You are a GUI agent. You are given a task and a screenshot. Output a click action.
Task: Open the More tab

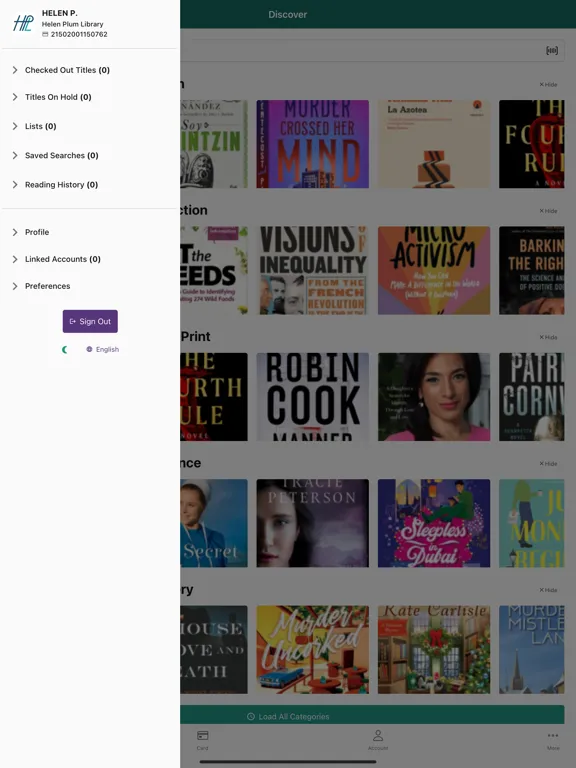553,740
